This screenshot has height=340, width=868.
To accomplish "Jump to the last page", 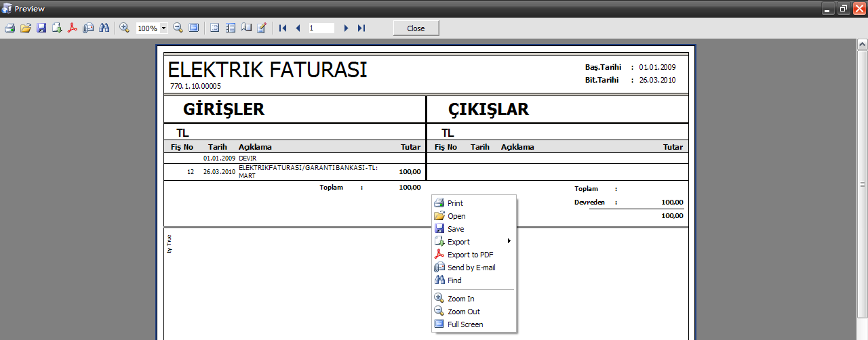I will [x=361, y=28].
